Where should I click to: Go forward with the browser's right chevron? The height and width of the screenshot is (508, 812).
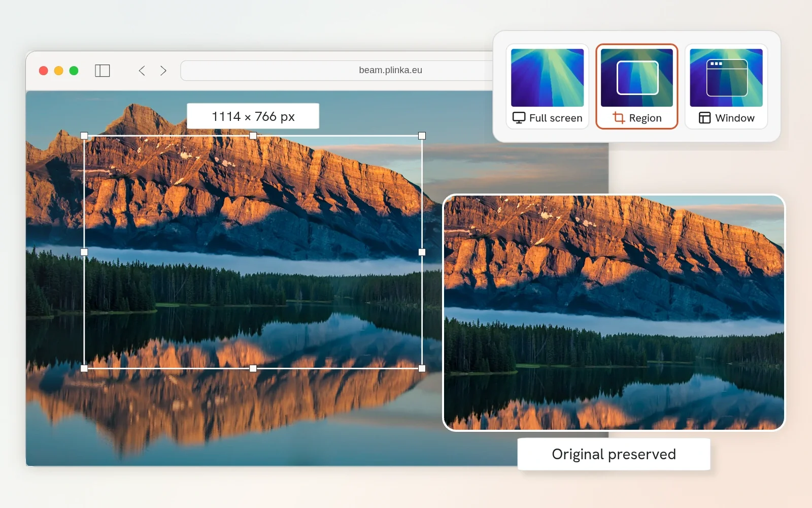click(x=163, y=71)
